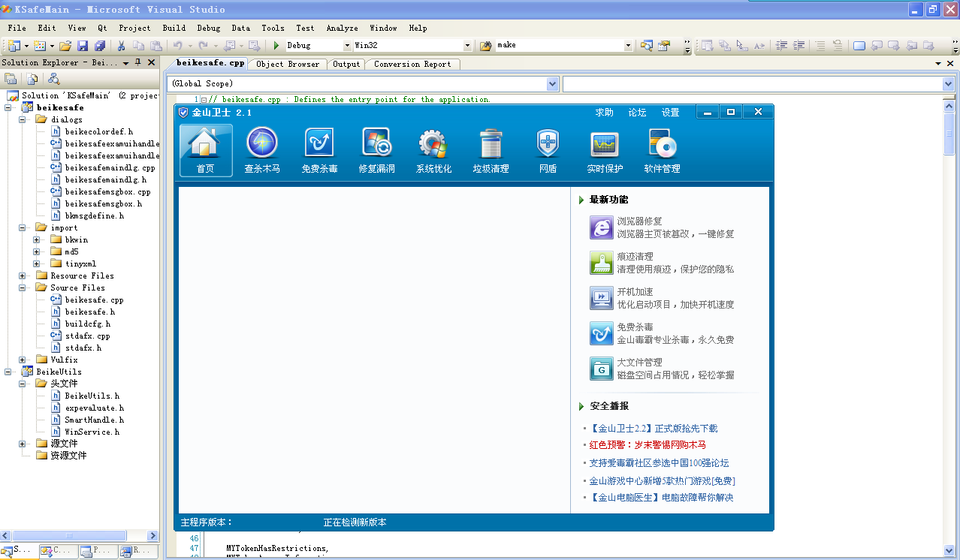
Task: Open the 软件管理 software management icon
Action: click(662, 143)
